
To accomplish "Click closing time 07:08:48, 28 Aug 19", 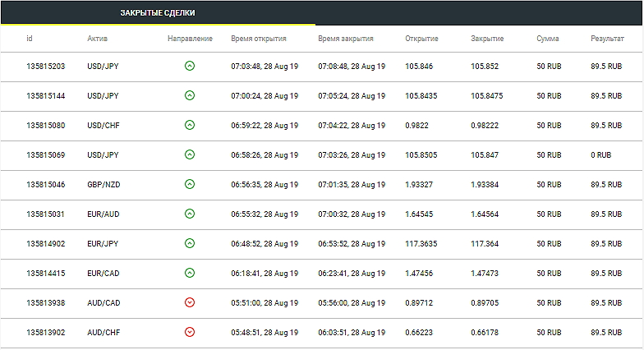I will pyautogui.click(x=352, y=66).
